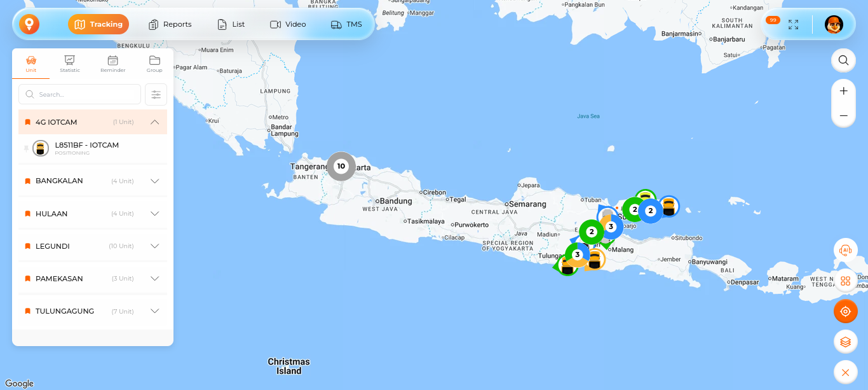Select the Unit panel tab
Screen dimensions: 868x390
[31, 64]
